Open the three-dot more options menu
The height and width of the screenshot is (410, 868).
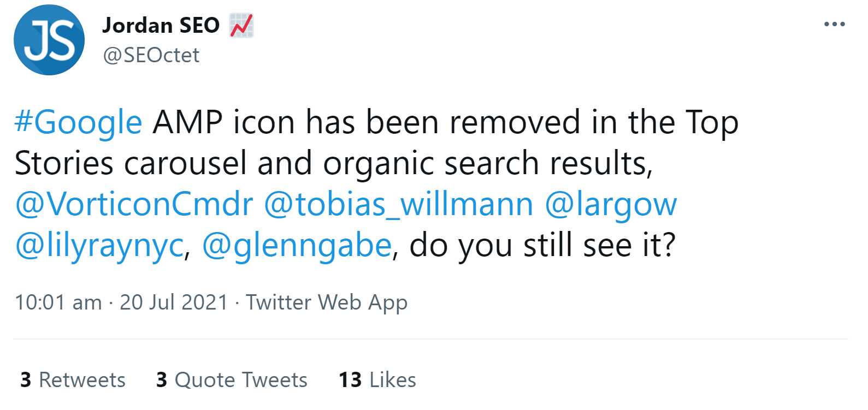pos(834,24)
